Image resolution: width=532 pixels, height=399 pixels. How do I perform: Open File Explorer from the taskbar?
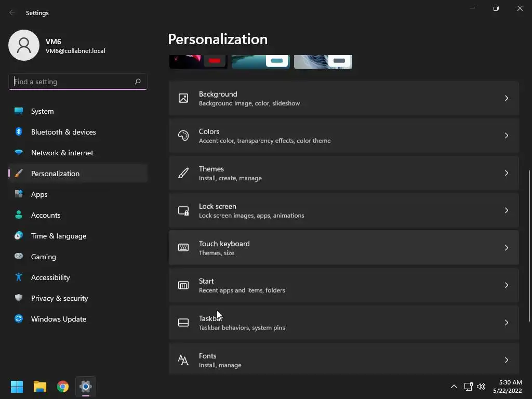click(x=40, y=387)
